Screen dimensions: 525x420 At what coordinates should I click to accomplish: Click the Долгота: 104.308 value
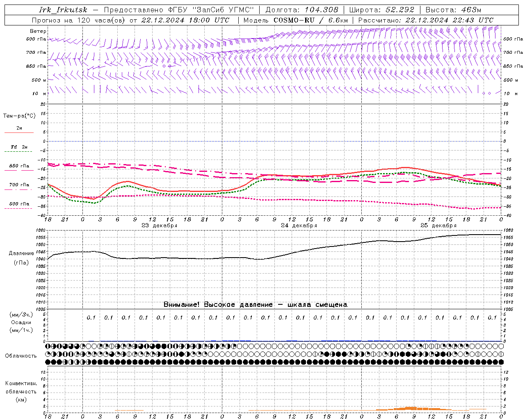(302, 10)
